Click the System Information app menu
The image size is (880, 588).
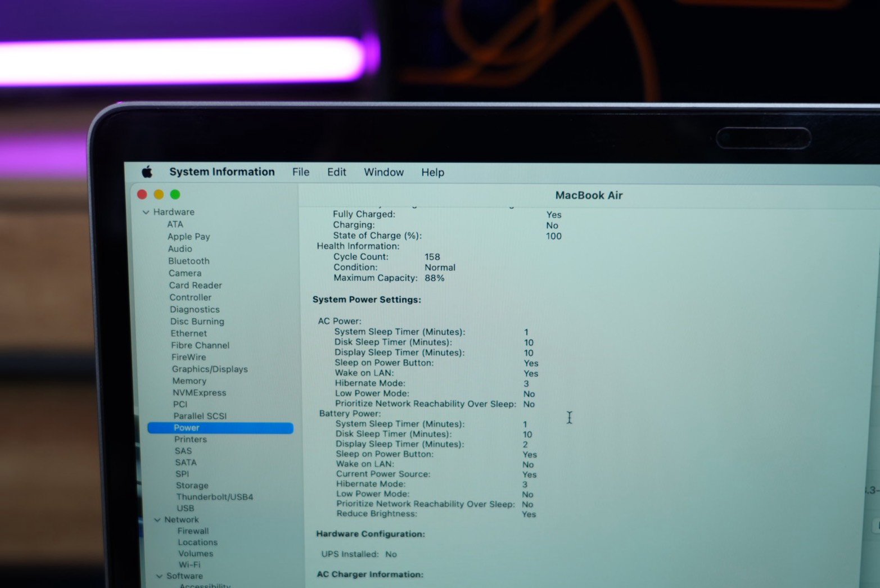coord(222,172)
